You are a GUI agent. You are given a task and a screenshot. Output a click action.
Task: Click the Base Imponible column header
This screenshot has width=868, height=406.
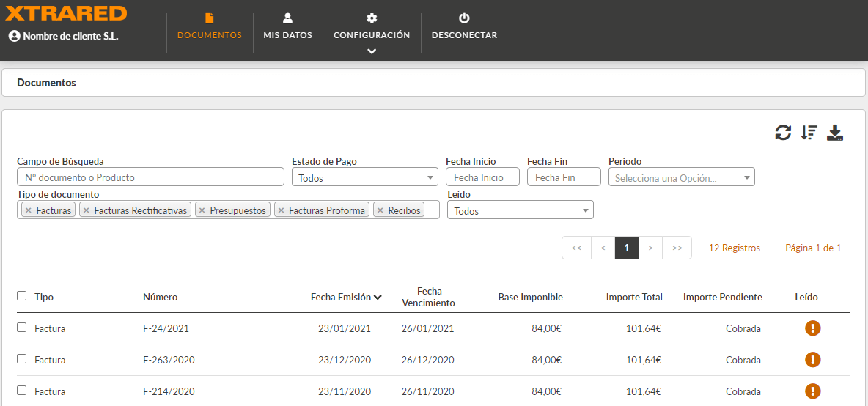pos(530,297)
